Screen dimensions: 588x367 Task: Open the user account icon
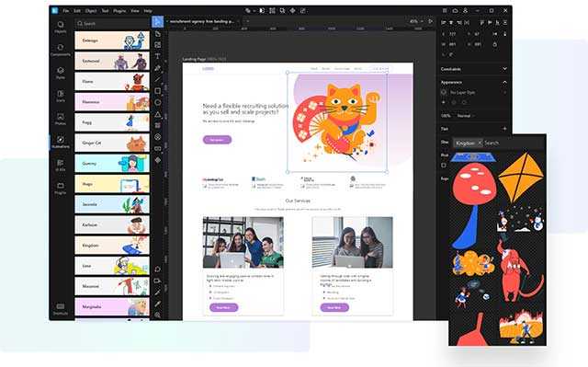(x=466, y=10)
